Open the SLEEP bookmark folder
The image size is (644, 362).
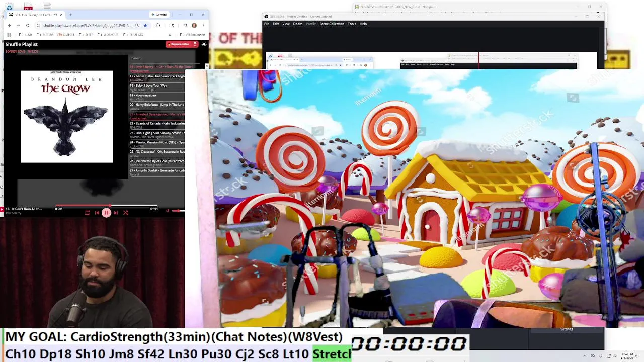point(86,35)
